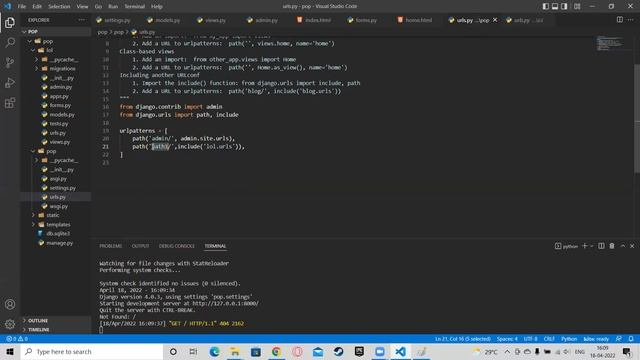Open the Windows Start menu

click(x=10, y=351)
